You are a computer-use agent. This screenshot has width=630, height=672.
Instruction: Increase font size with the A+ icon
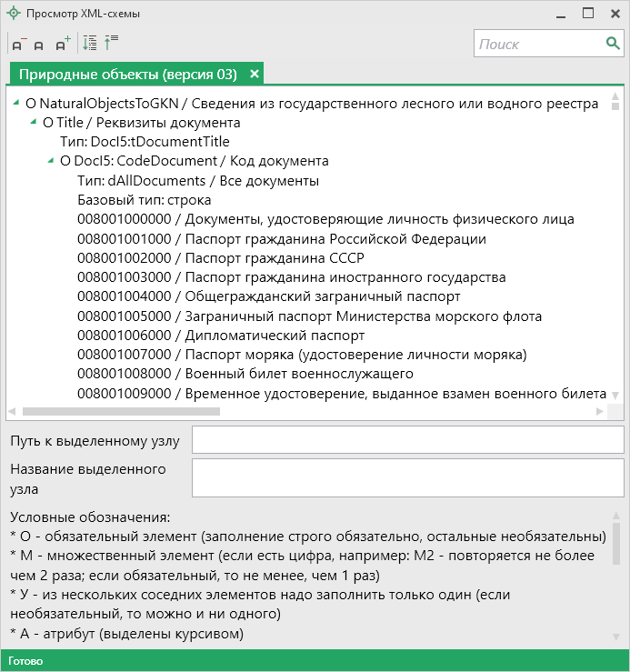[x=62, y=43]
